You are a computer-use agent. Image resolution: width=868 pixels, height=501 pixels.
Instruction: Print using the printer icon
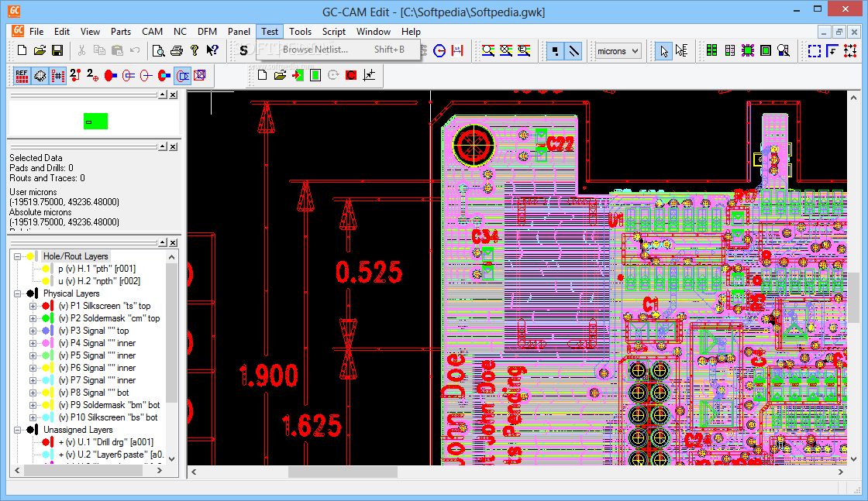click(x=177, y=51)
